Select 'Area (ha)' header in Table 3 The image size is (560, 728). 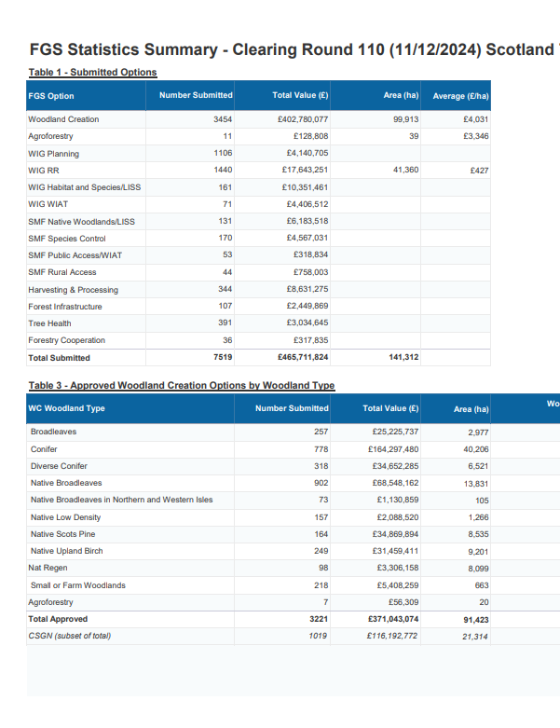click(471, 408)
